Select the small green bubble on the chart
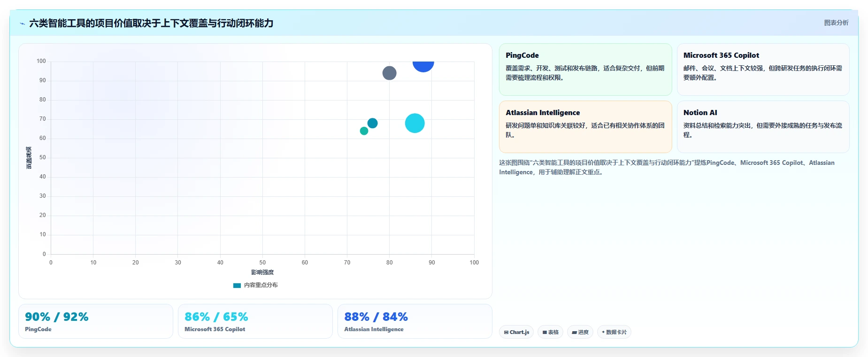 (x=364, y=131)
